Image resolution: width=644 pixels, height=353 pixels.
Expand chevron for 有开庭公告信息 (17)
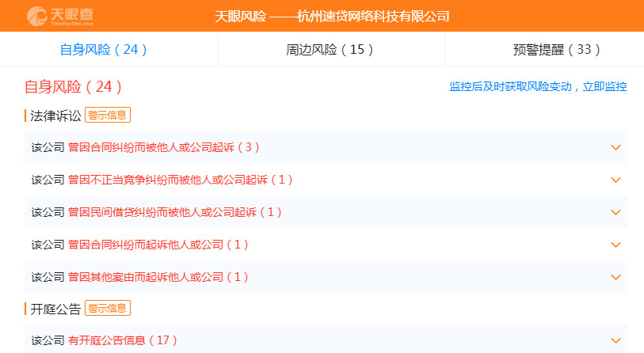tap(615, 340)
